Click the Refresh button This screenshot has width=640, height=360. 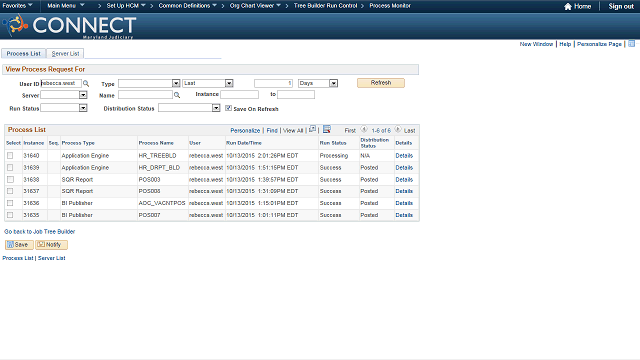[381, 83]
